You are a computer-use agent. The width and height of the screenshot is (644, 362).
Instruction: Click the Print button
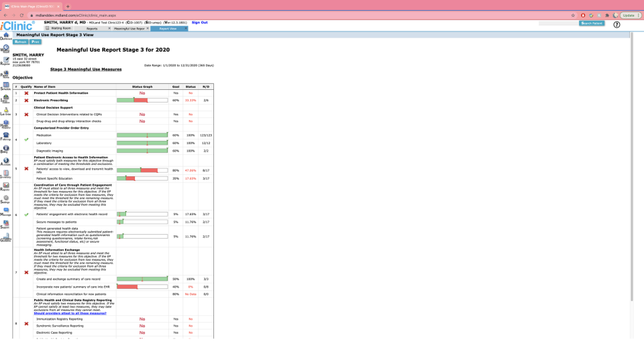click(36, 42)
